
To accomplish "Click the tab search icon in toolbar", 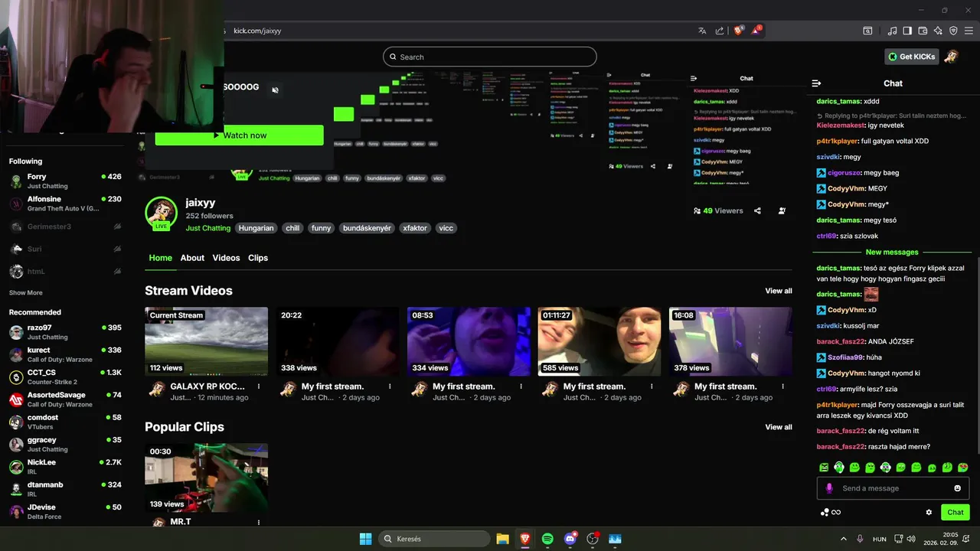I will 867,31.
